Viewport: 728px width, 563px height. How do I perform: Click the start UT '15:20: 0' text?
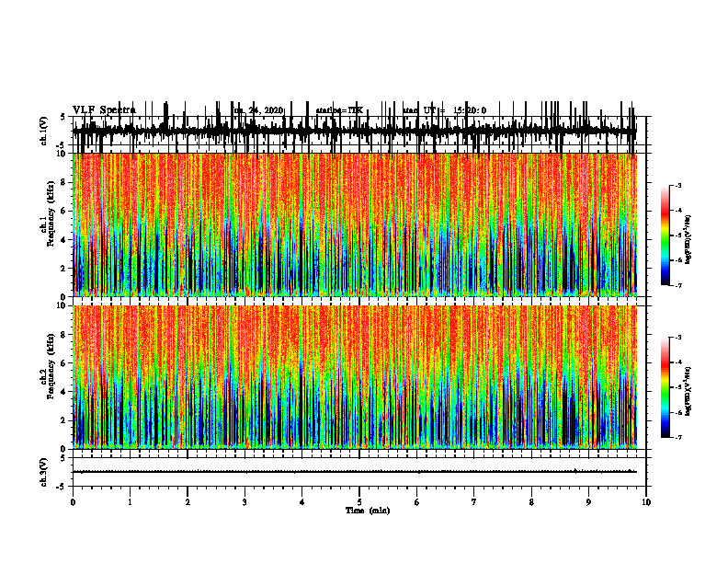pyautogui.click(x=470, y=110)
